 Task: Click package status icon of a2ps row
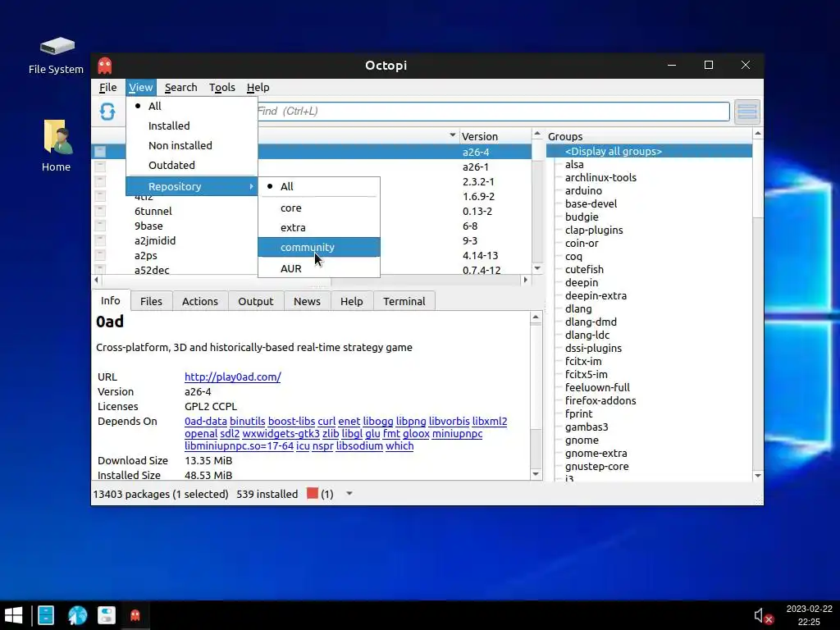99,255
